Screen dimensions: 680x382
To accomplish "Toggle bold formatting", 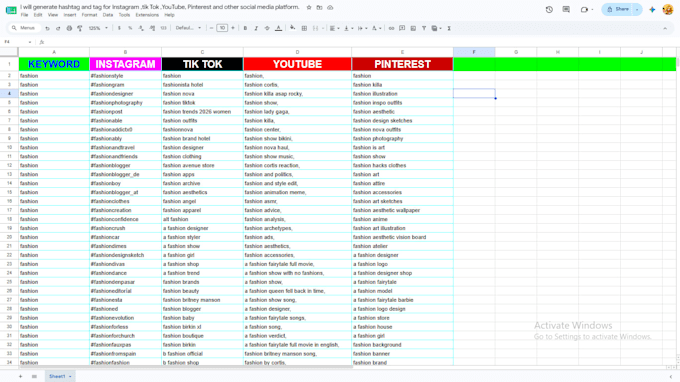I will click(x=245, y=28).
